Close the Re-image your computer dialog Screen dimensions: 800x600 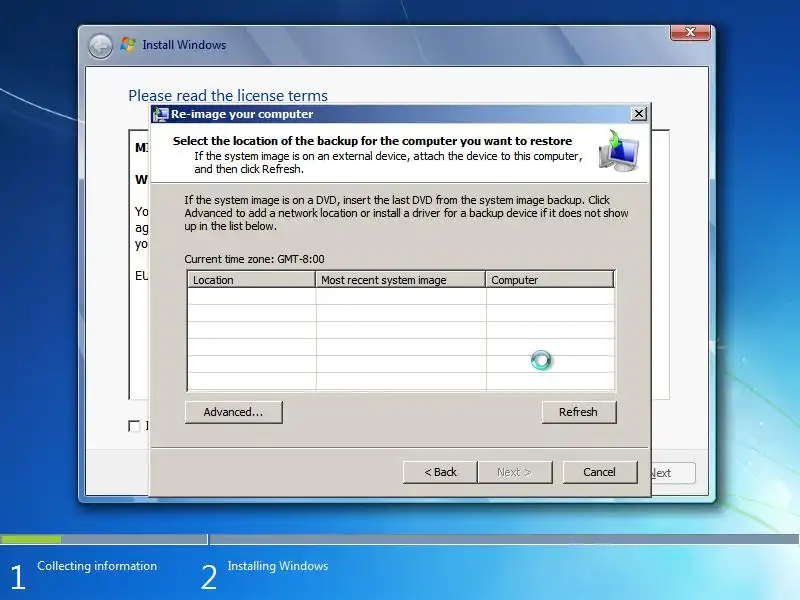coord(639,114)
